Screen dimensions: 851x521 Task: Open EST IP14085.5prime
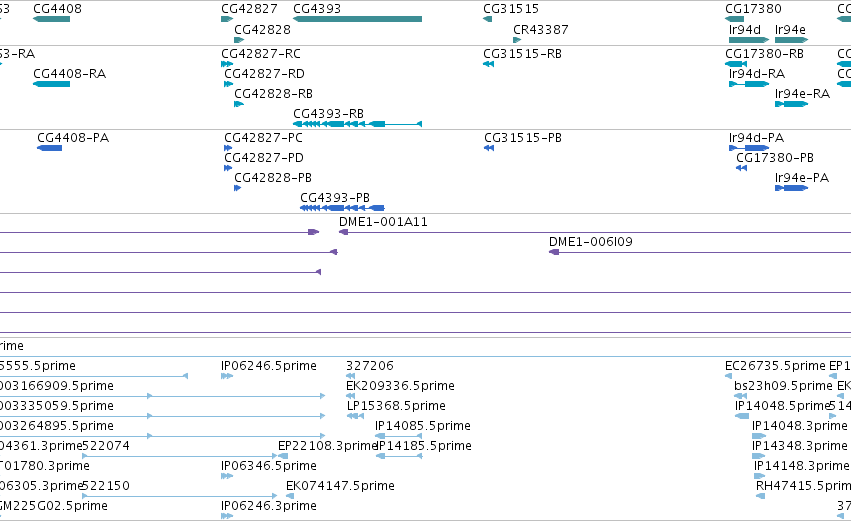(x=423, y=426)
